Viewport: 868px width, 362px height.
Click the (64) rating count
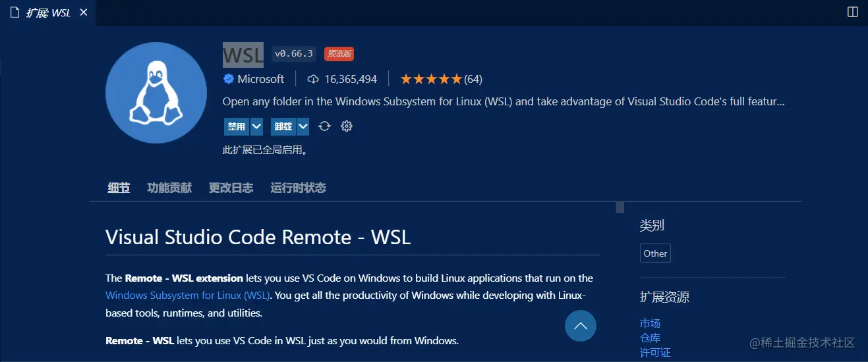(x=473, y=79)
